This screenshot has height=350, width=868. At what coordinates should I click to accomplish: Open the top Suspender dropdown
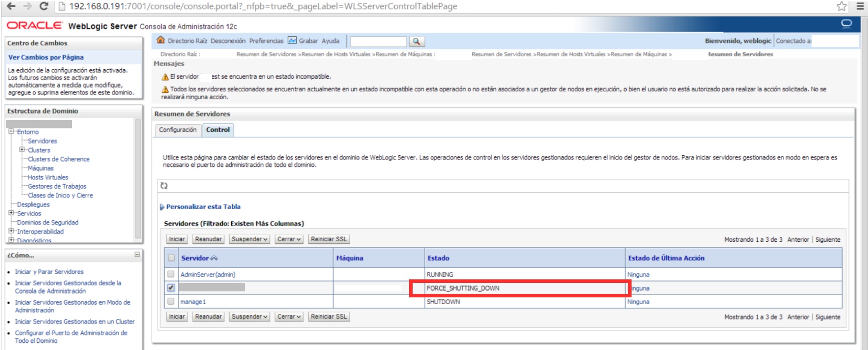click(x=250, y=239)
